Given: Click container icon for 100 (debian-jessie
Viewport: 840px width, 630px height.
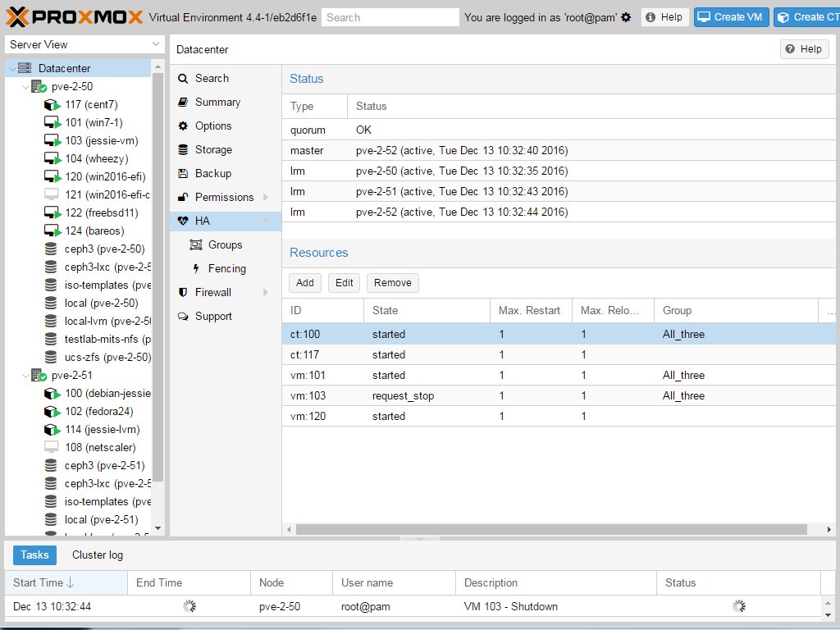Looking at the screenshot, I should pyautogui.click(x=52, y=393).
